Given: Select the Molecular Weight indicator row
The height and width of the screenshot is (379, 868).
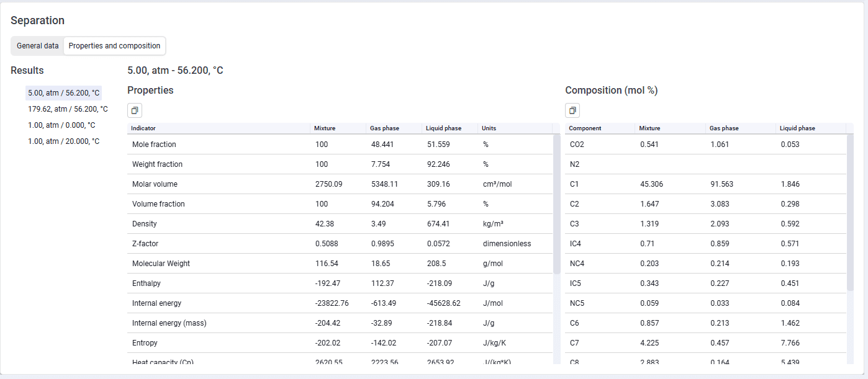Looking at the screenshot, I should (340, 264).
